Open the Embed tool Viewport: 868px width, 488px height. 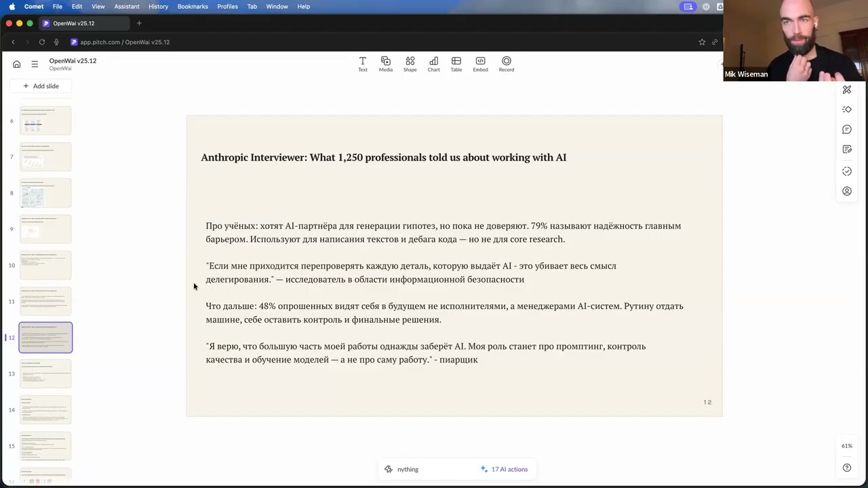[x=480, y=64]
